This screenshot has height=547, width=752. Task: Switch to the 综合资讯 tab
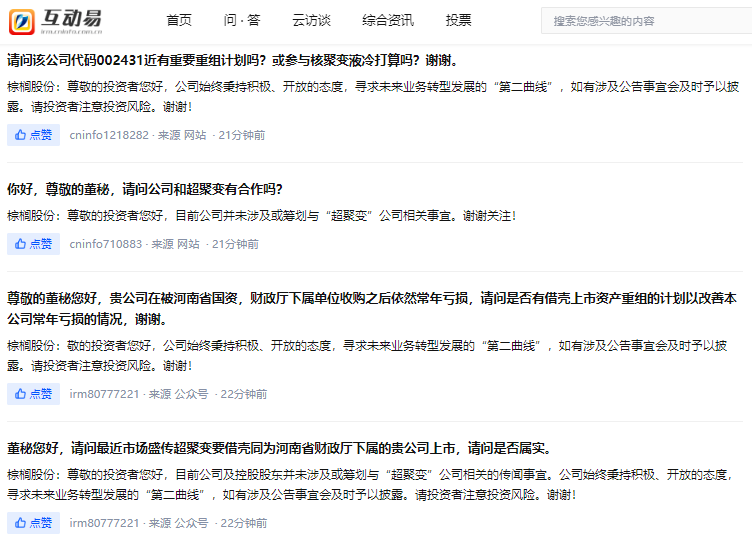pos(388,20)
